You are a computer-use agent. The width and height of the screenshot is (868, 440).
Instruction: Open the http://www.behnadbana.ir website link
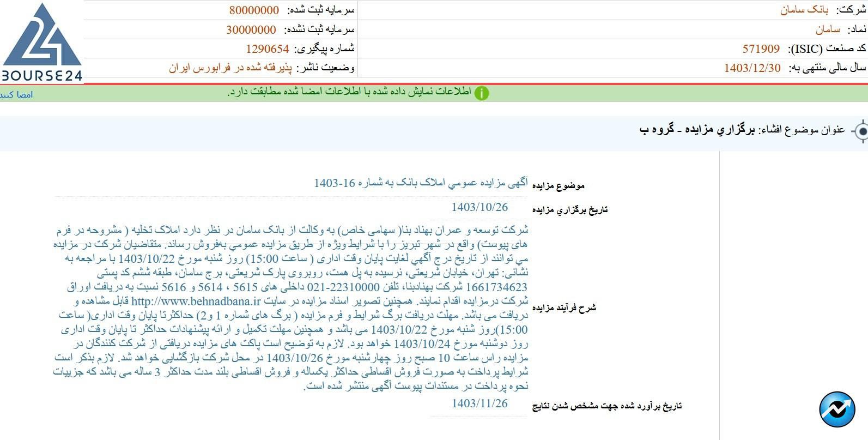[x=196, y=301]
